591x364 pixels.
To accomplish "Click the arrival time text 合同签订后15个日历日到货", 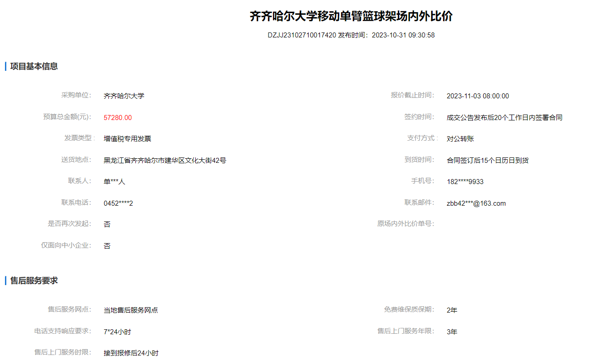I will pos(487,161).
